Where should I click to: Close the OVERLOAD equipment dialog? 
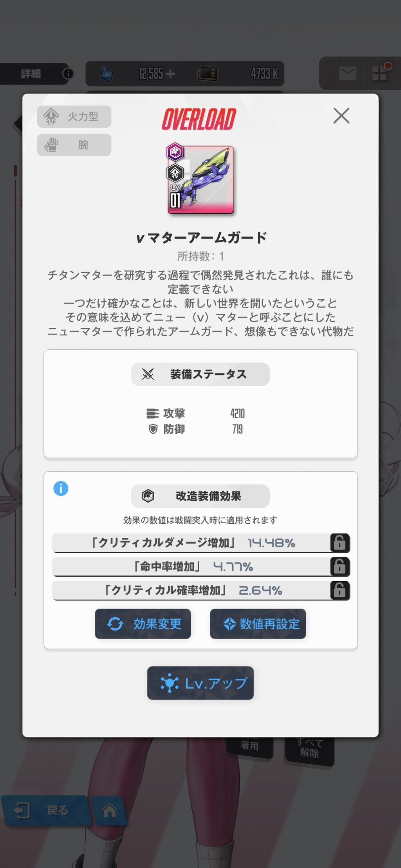(x=341, y=116)
